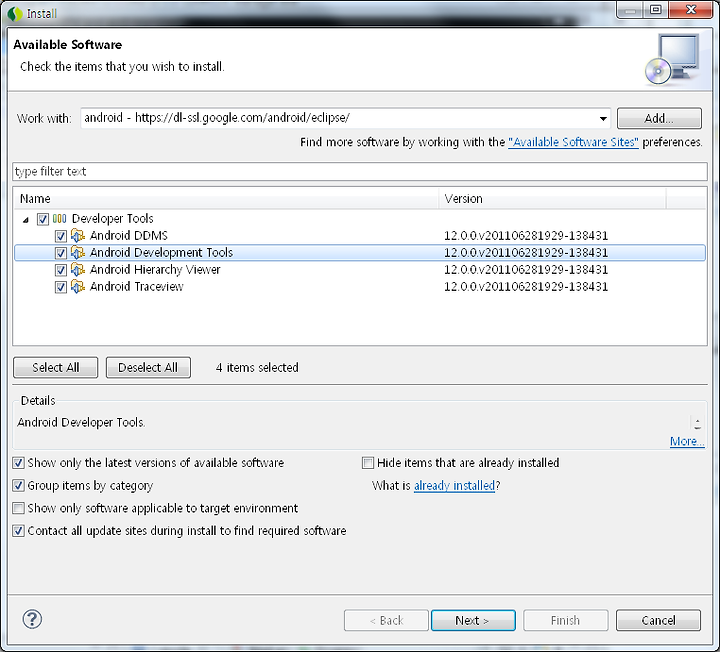Uncheck the Android Hierarchy Viewer checkbox
720x652 pixels.
click(61, 270)
